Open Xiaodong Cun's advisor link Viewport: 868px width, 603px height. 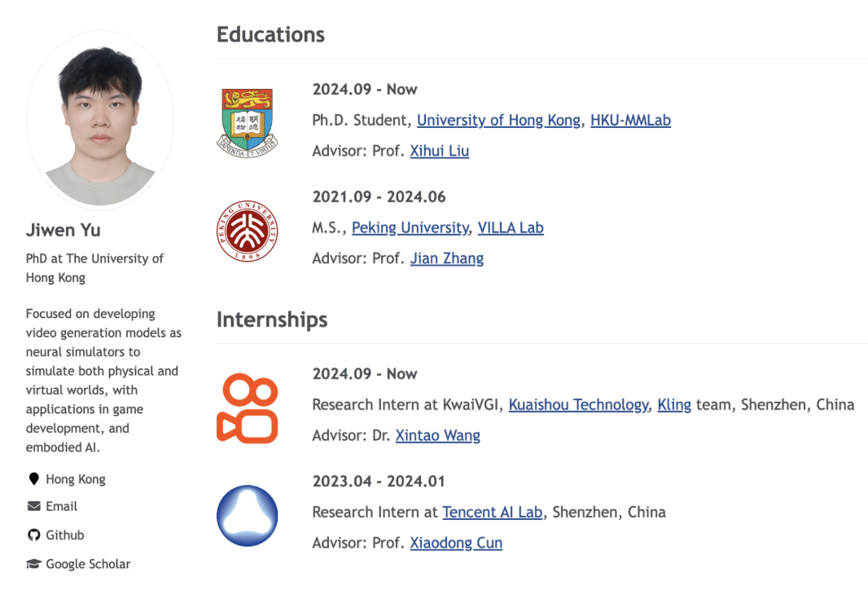456,543
